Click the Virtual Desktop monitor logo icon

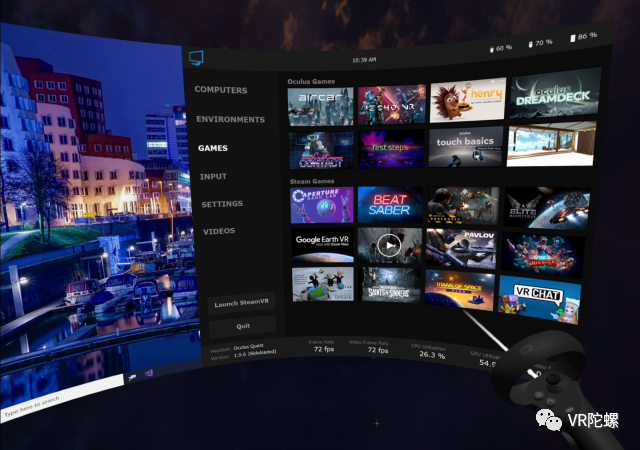[196, 58]
